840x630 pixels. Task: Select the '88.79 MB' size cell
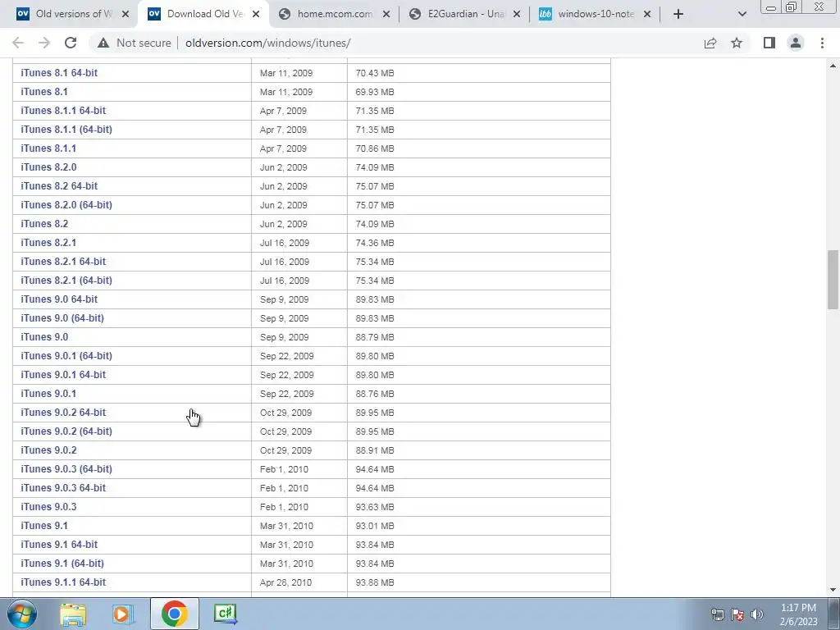click(x=375, y=337)
